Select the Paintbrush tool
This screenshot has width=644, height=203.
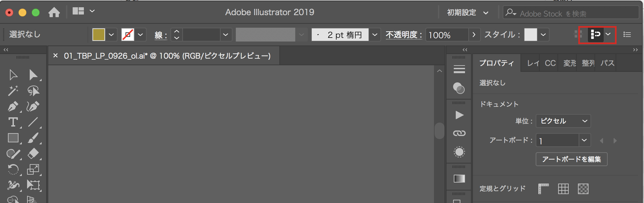(x=33, y=138)
